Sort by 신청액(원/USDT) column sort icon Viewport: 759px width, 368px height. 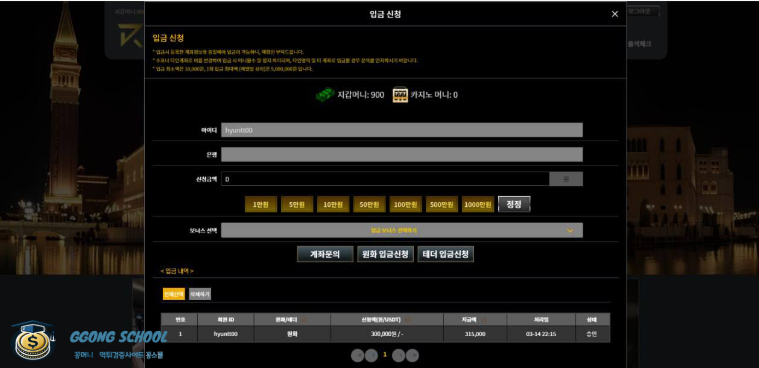(x=408, y=320)
